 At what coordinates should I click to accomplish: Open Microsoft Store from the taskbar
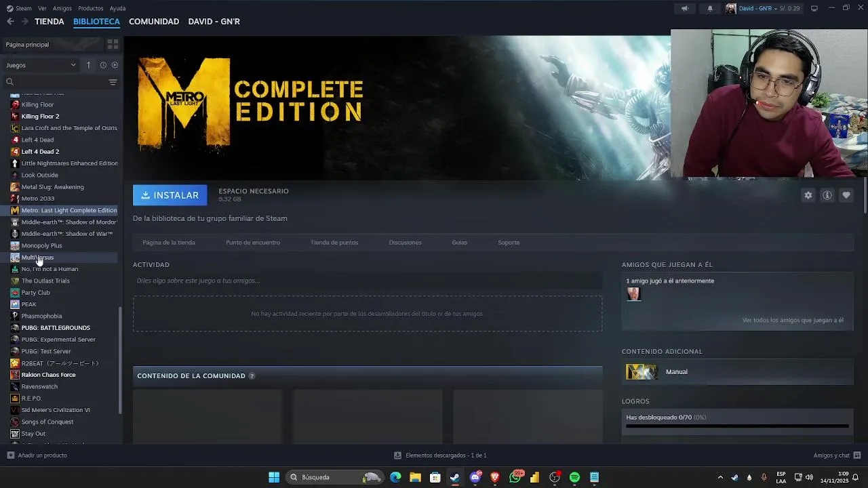(435, 477)
